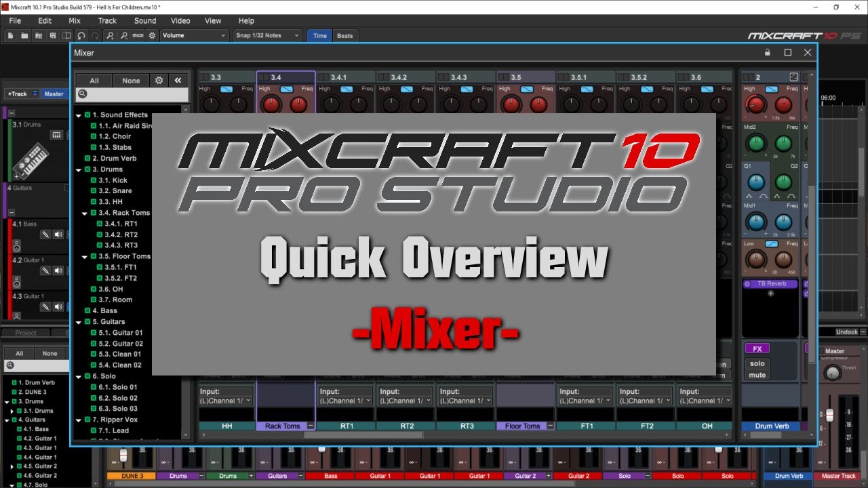Collapse the 5. Guitars group in Mixer
The image size is (868, 488).
point(79,322)
